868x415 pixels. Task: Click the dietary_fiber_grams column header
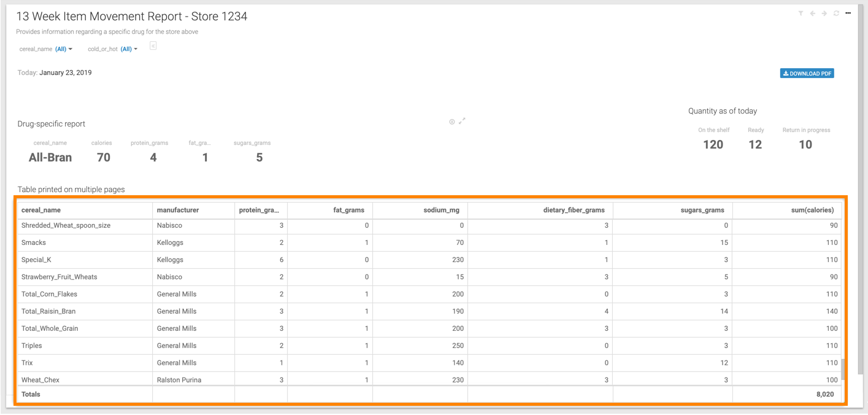point(574,210)
